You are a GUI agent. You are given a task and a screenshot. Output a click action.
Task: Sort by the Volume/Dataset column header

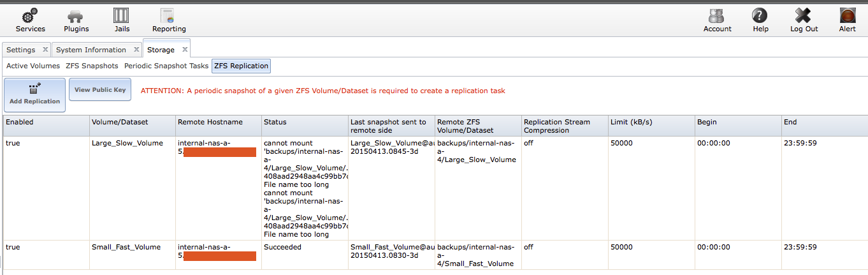[132, 126]
